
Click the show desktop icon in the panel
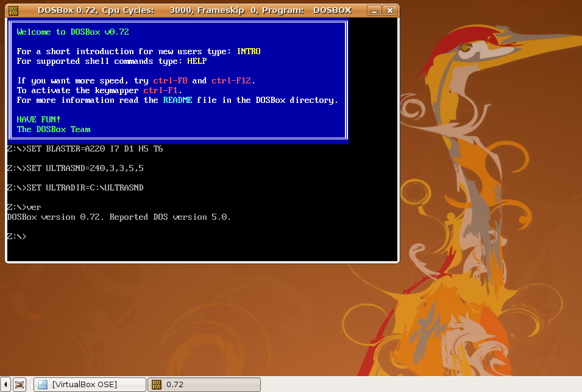[20, 385]
